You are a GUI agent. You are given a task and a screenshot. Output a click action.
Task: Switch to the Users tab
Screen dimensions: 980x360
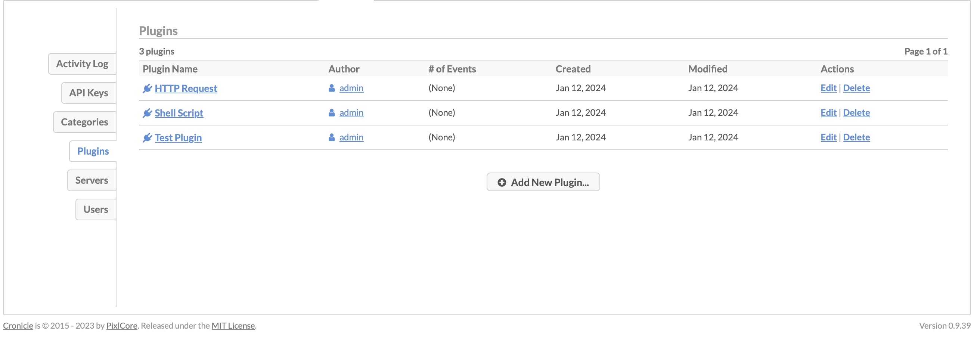point(95,209)
